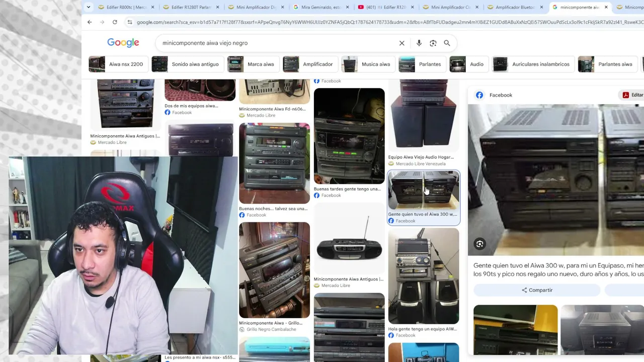
Task: Close the Mira Geminaldo tab
Action: pyautogui.click(x=347, y=7)
